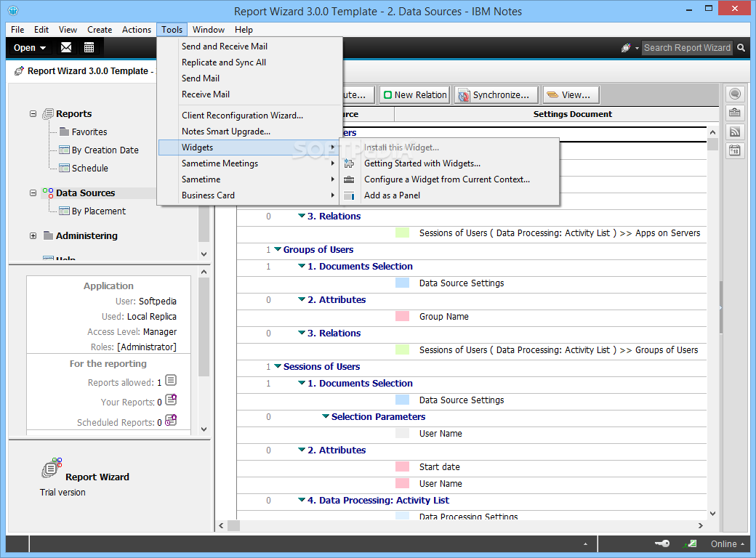Select Getting Started with Widgets
Image resolution: width=756 pixels, height=558 pixels.
click(x=449, y=163)
